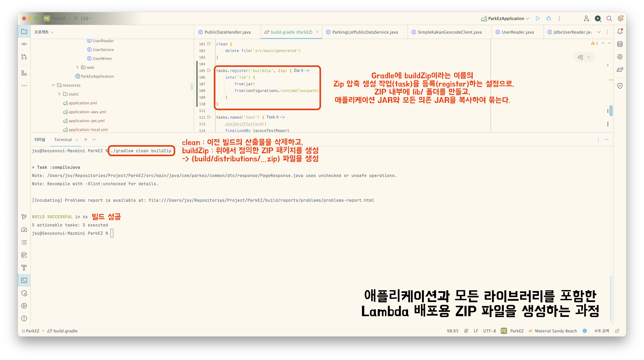644x360 pixels.
Task: Open the Pull Requests tool window icon
Action: (24, 57)
